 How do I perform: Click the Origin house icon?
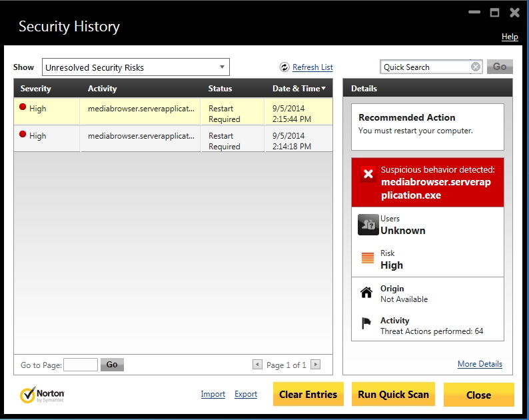tap(366, 293)
